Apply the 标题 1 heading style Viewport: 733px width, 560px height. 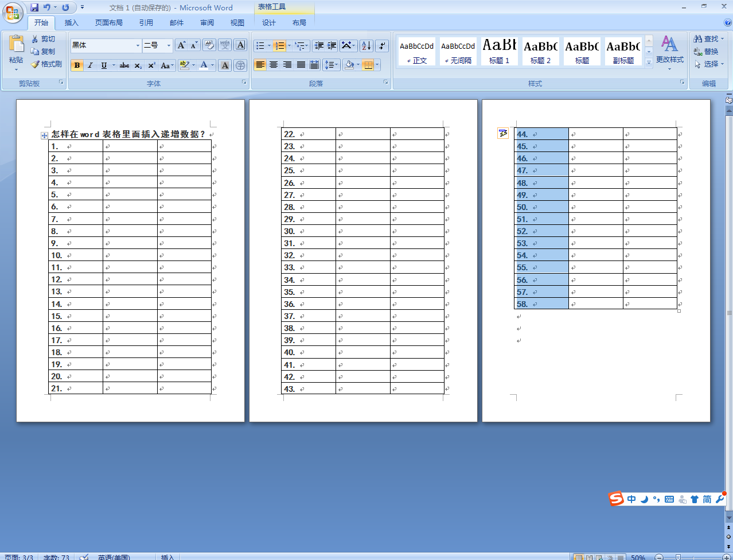pyautogui.click(x=499, y=51)
